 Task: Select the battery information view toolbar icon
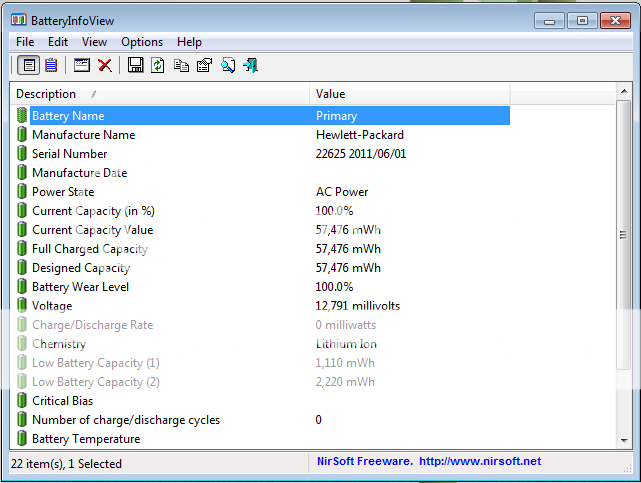(x=29, y=65)
